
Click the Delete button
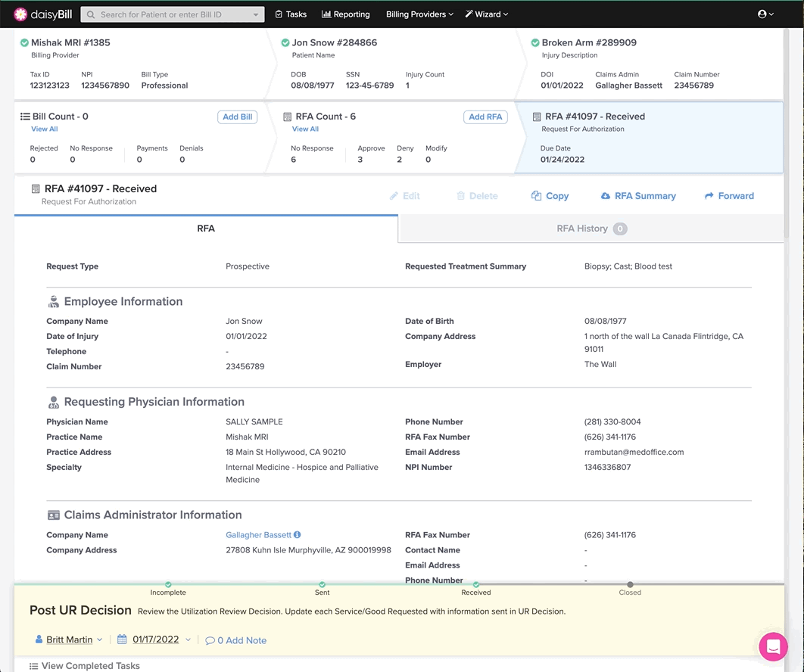[478, 196]
